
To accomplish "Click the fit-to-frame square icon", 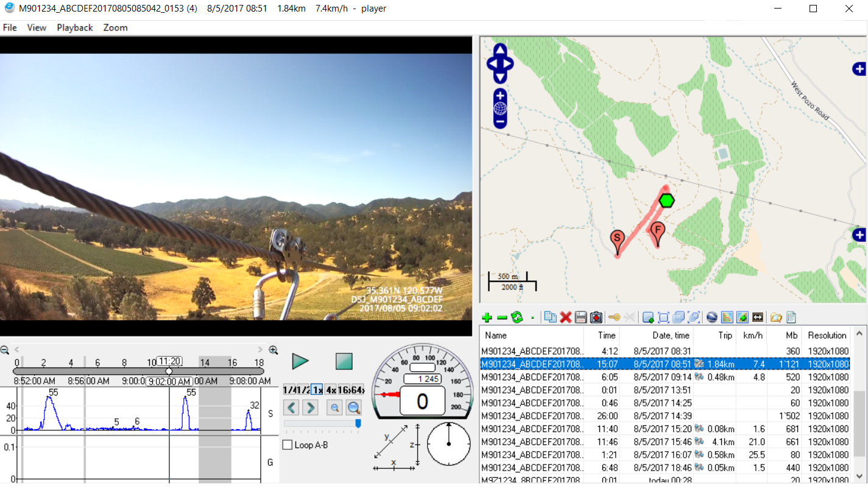I will [x=663, y=318].
